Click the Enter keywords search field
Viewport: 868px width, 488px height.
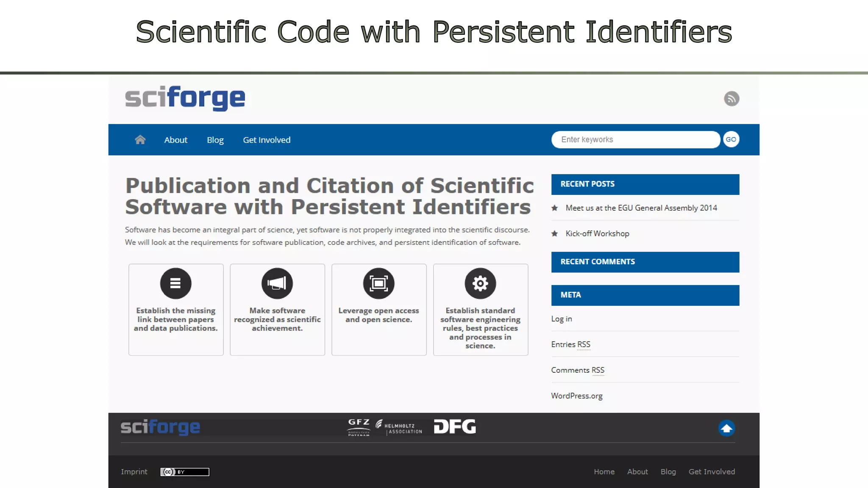635,140
